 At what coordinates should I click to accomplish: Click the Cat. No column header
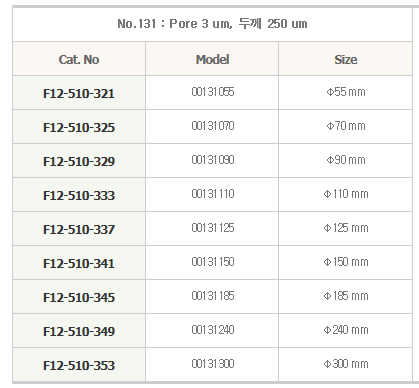click(79, 59)
